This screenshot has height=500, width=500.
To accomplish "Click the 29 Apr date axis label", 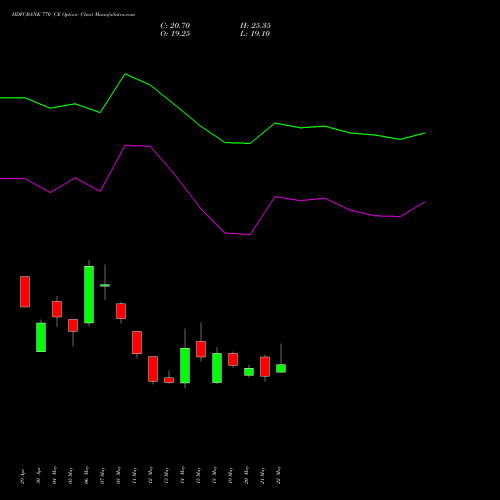I will (x=22, y=476).
